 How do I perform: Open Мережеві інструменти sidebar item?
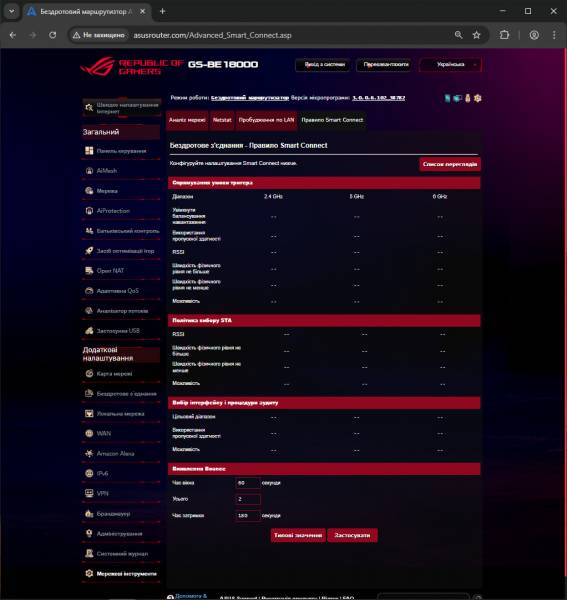(x=121, y=574)
